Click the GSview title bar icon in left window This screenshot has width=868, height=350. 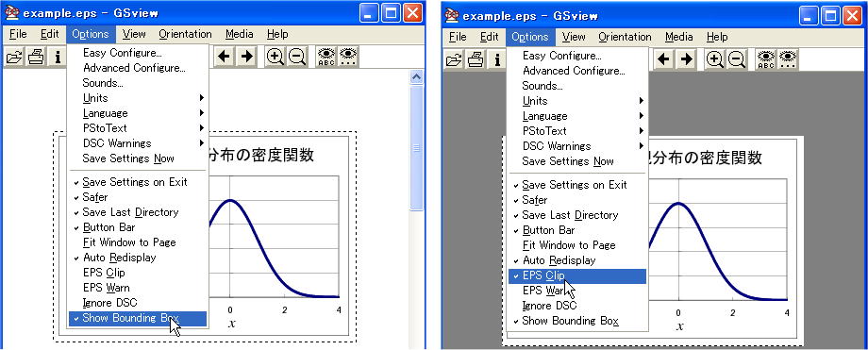click(x=11, y=13)
